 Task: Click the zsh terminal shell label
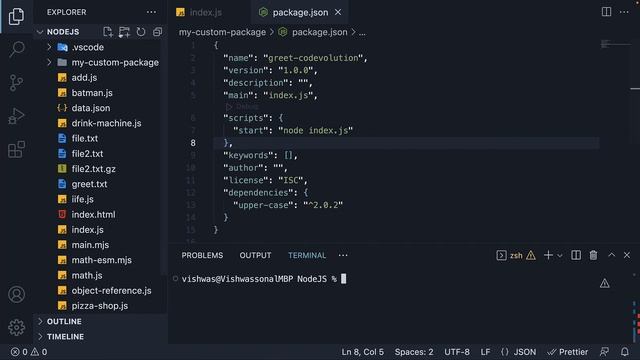pyautogui.click(x=516, y=256)
